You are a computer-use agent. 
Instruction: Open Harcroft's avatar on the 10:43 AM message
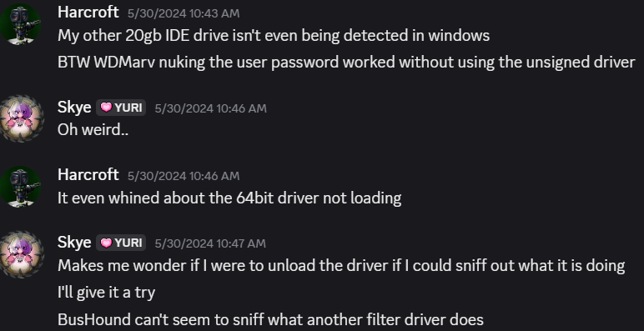pyautogui.click(x=21, y=24)
